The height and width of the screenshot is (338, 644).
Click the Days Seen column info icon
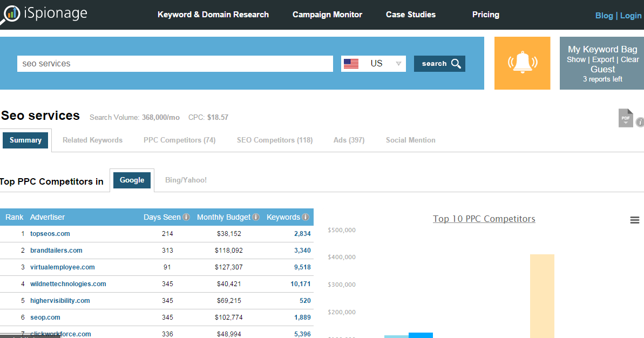pyautogui.click(x=186, y=217)
